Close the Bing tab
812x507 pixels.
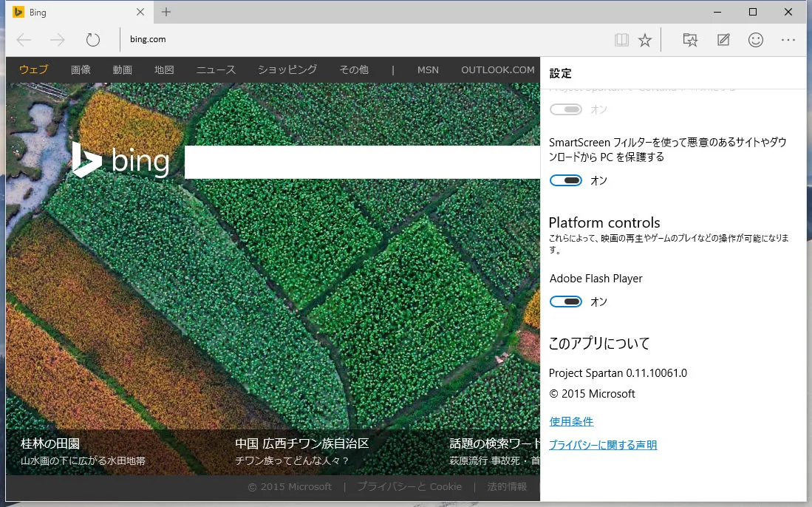coord(140,12)
